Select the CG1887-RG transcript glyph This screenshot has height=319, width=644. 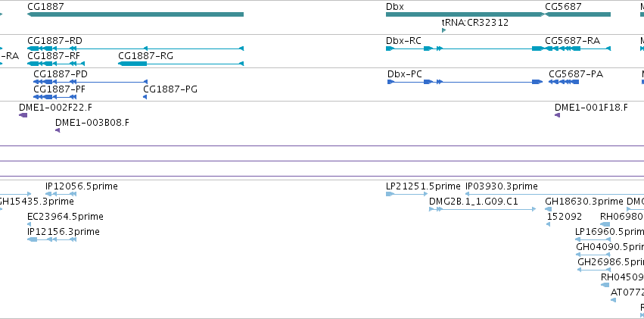tap(181, 64)
